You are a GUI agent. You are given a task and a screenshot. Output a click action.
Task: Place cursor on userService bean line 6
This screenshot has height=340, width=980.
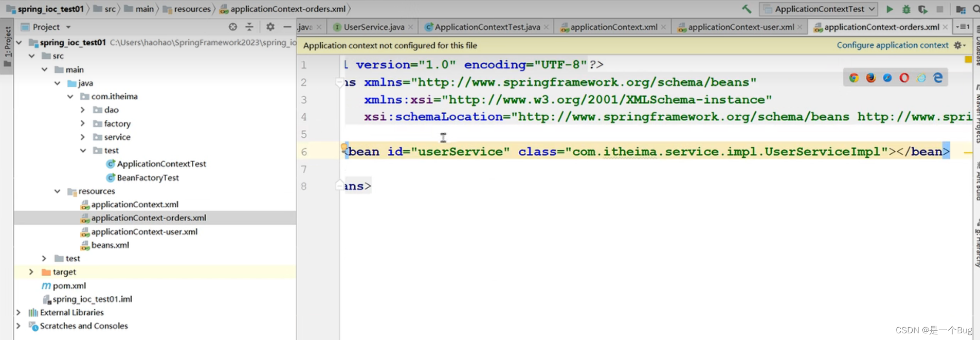(x=647, y=151)
